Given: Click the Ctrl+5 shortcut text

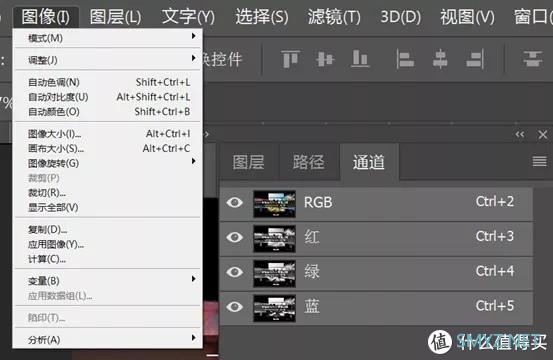Looking at the screenshot, I should click(495, 306).
